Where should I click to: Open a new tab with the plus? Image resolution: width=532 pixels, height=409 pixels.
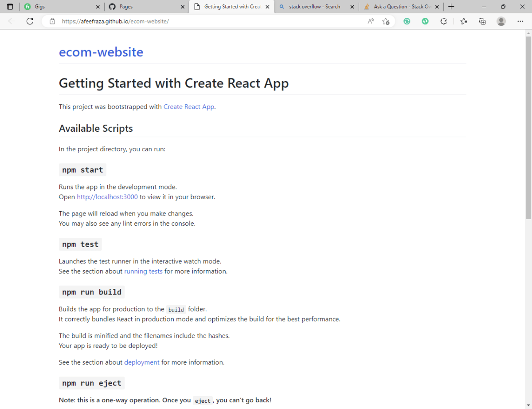click(x=451, y=6)
